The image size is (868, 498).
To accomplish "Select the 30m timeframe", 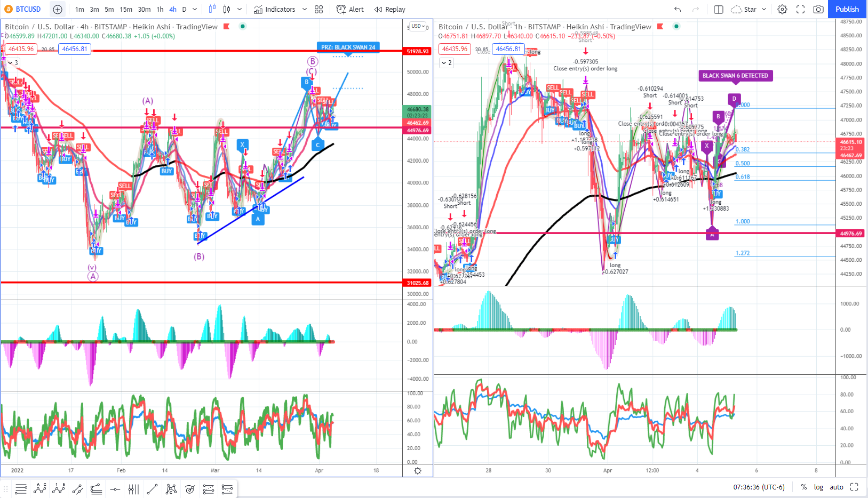I will [144, 9].
